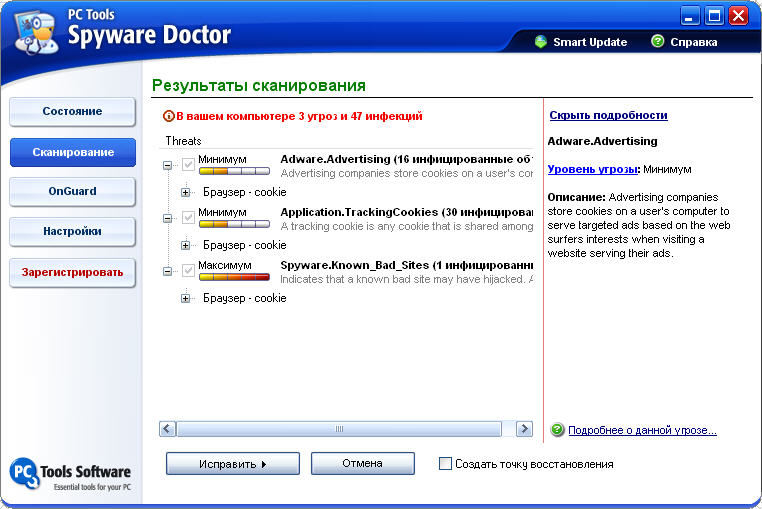This screenshot has height=509, width=762.
Task: Click the red warning icon beside threats summary
Action: coord(169,116)
